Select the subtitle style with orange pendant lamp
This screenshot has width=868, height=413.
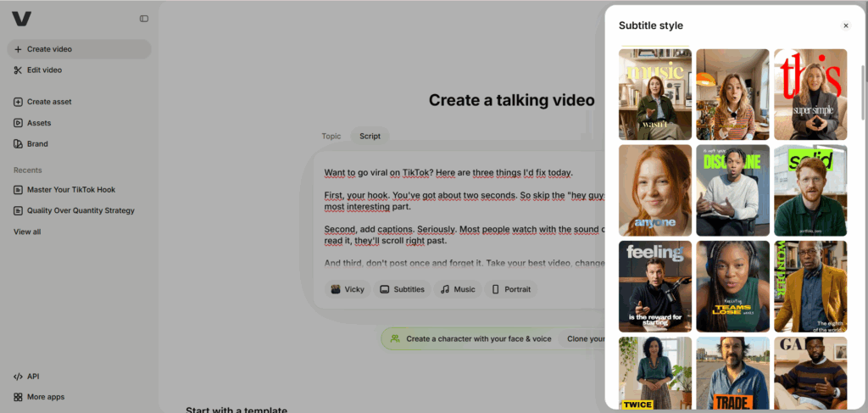tap(733, 94)
